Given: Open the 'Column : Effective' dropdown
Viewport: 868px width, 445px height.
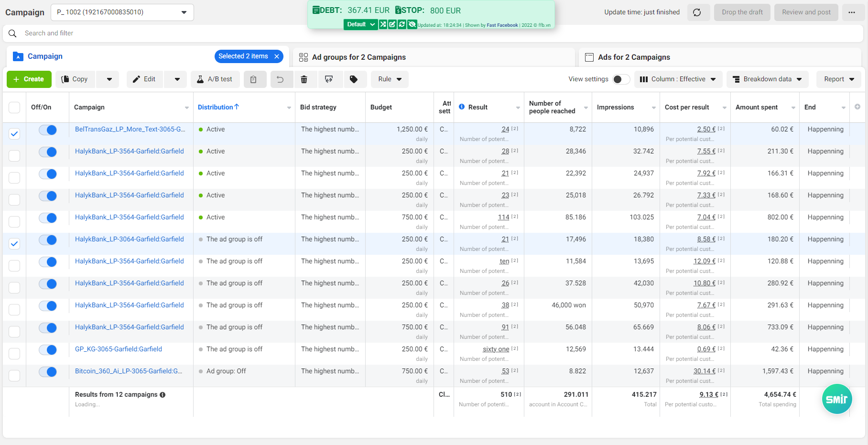Looking at the screenshot, I should click(x=678, y=79).
